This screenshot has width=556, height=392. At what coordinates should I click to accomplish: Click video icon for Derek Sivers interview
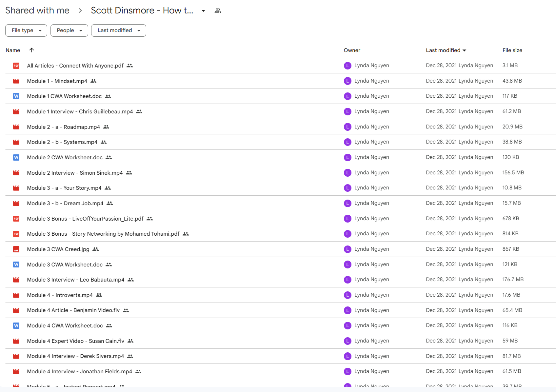(x=16, y=356)
